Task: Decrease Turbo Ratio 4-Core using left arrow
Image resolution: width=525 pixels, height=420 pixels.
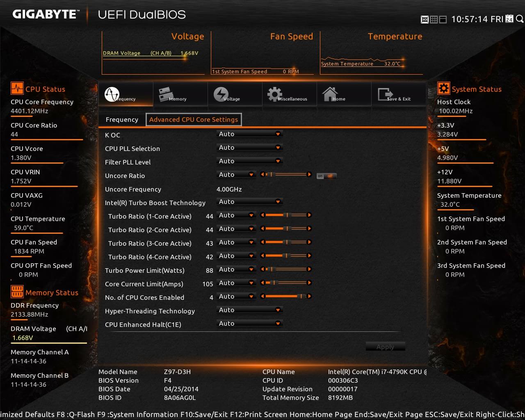Action: 262,256
